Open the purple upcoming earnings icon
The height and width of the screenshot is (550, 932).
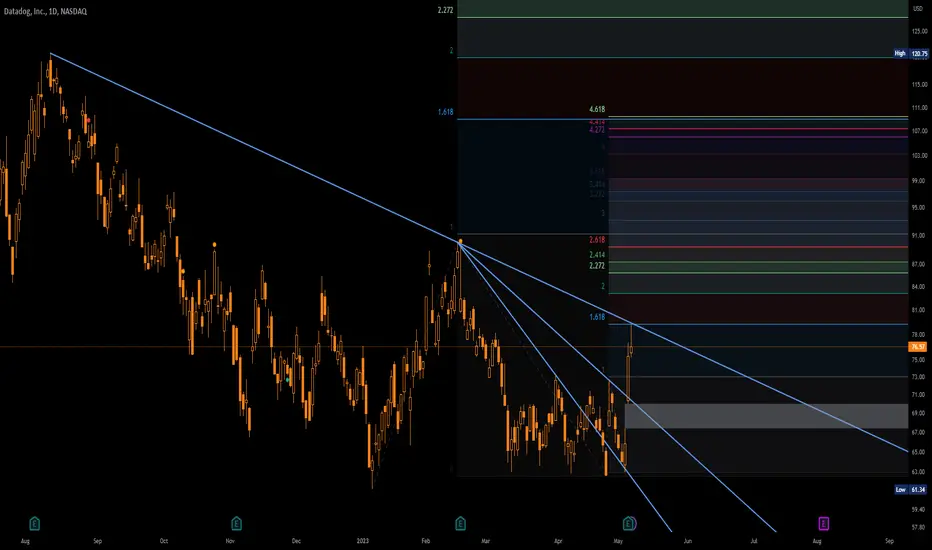tap(823, 523)
